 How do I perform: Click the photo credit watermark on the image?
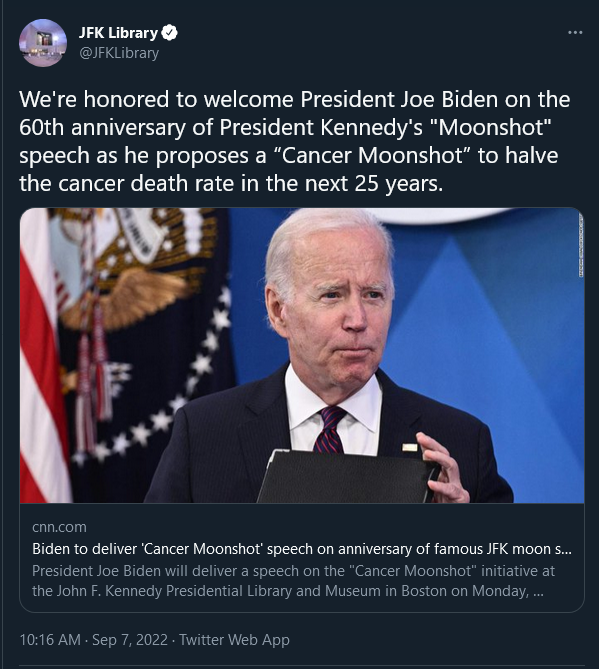(x=581, y=245)
